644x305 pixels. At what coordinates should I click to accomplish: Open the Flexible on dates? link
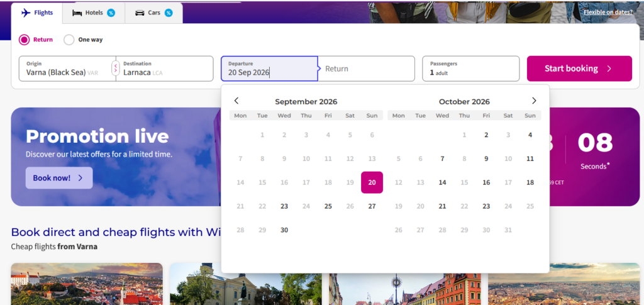click(x=608, y=12)
